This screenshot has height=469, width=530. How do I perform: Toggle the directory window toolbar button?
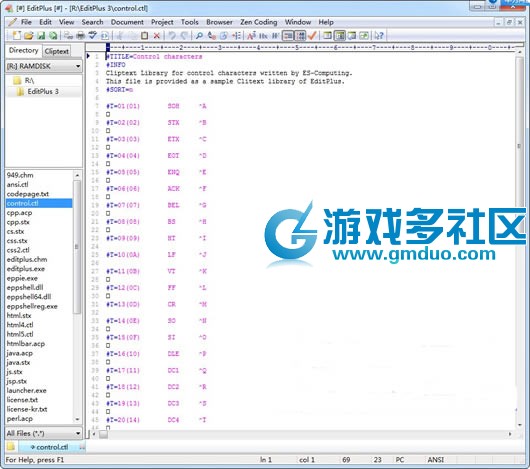[x=340, y=35]
